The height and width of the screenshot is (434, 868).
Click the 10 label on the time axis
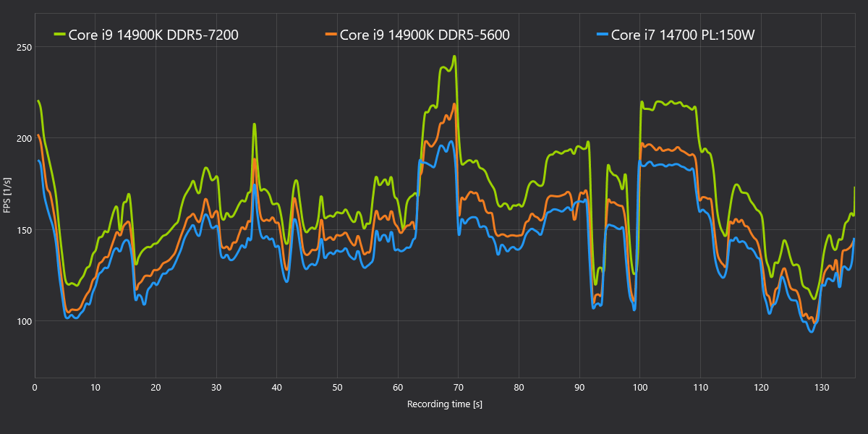tap(95, 388)
